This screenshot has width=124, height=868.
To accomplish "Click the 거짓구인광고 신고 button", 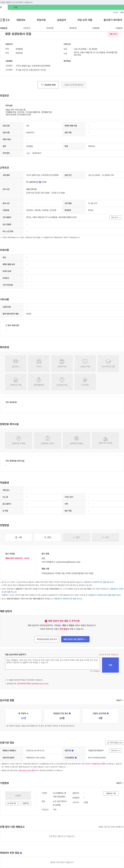I will click(115, 743).
